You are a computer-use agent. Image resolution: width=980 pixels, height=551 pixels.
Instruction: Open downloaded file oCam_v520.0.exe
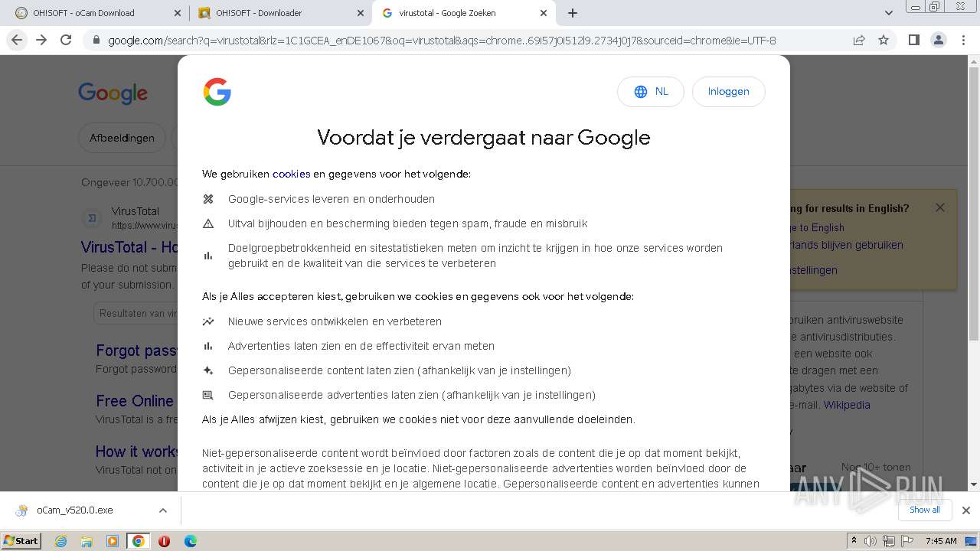point(75,510)
